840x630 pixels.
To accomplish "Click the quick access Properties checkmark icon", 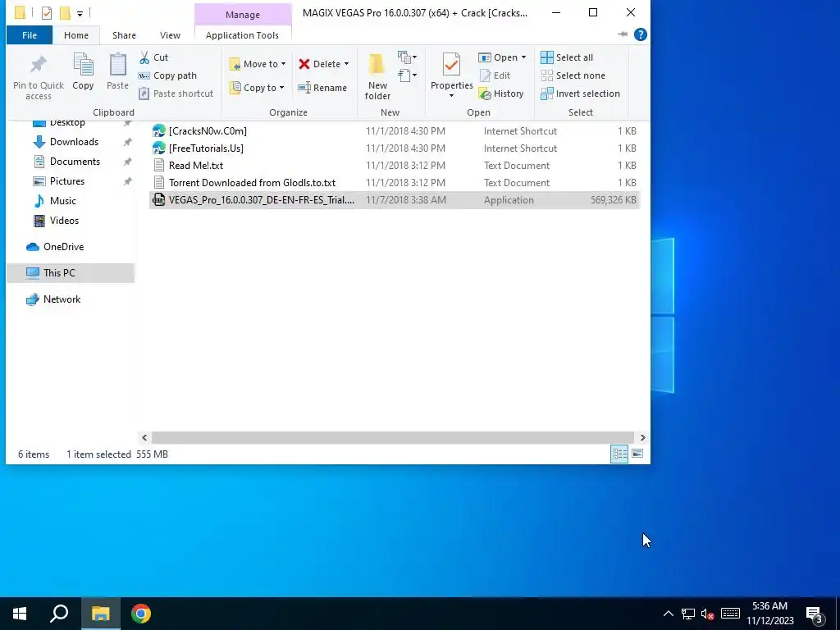I will click(x=47, y=12).
